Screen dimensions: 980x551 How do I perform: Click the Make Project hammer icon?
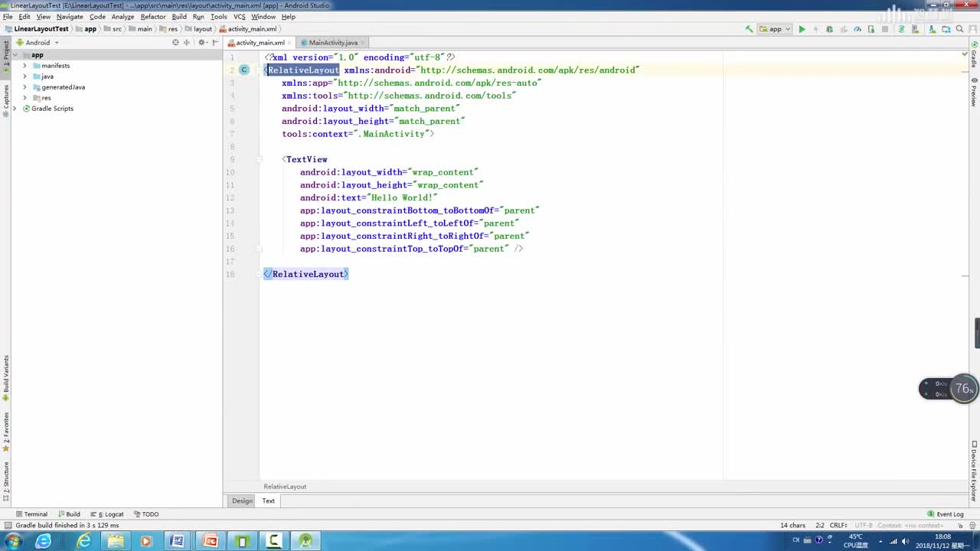(x=749, y=29)
